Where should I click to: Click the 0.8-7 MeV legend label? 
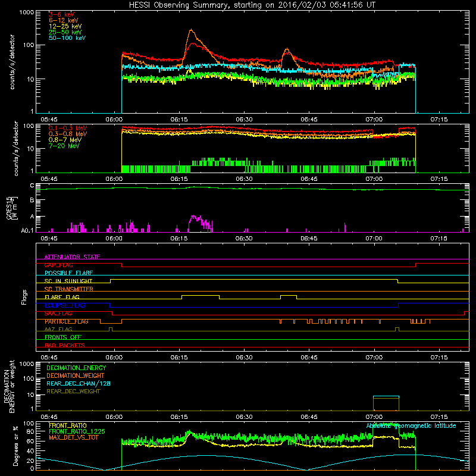point(65,140)
